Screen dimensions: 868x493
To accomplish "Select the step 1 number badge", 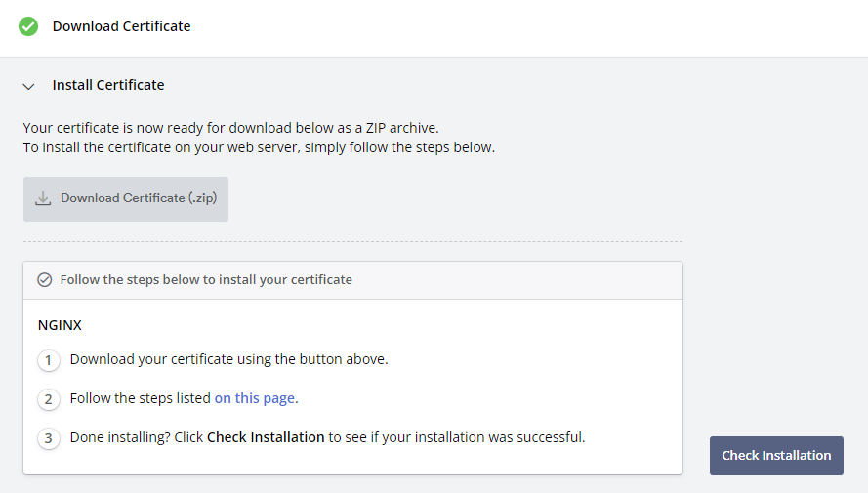I will [49, 361].
